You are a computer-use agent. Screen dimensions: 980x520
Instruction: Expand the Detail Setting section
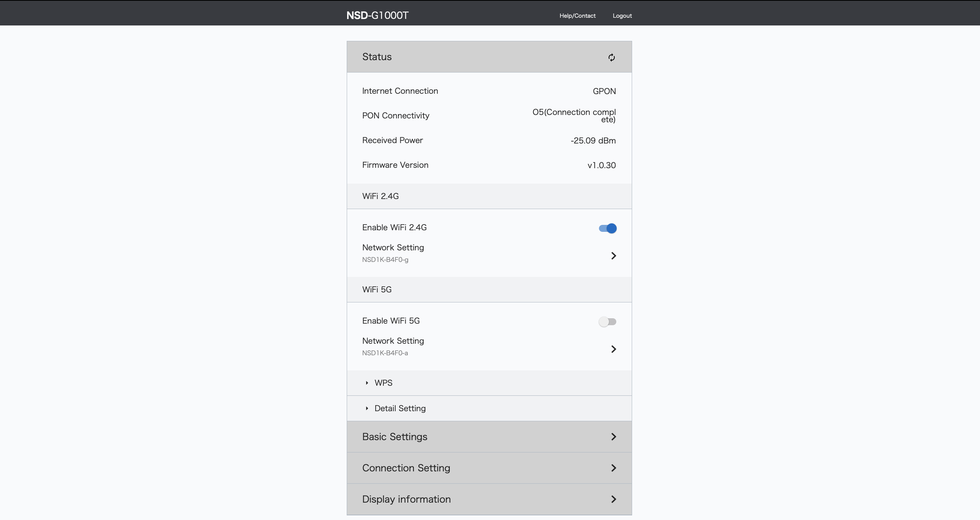400,408
